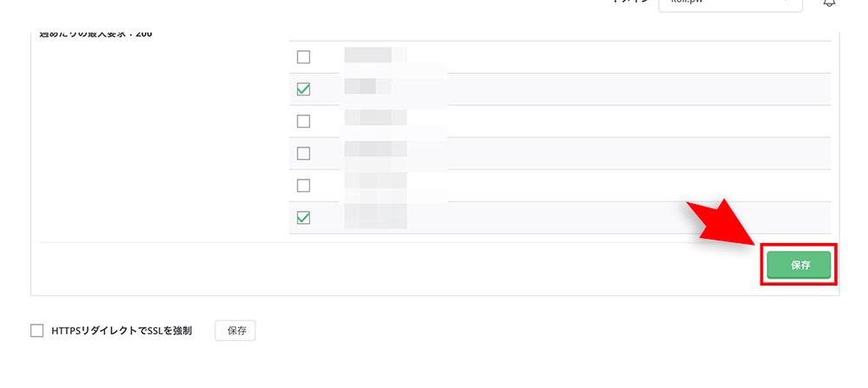Click the blurred label in the last row

point(375,216)
